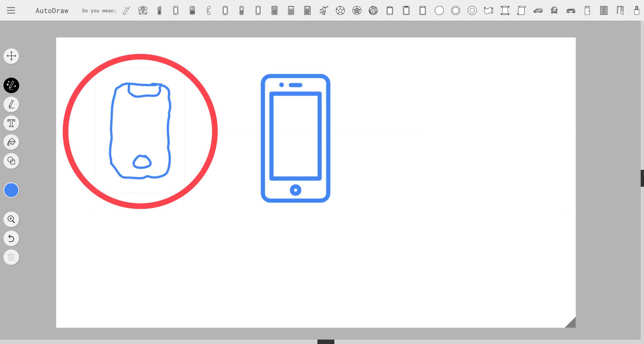Select the school bus suggestion
644x344 pixels.
tap(571, 10)
